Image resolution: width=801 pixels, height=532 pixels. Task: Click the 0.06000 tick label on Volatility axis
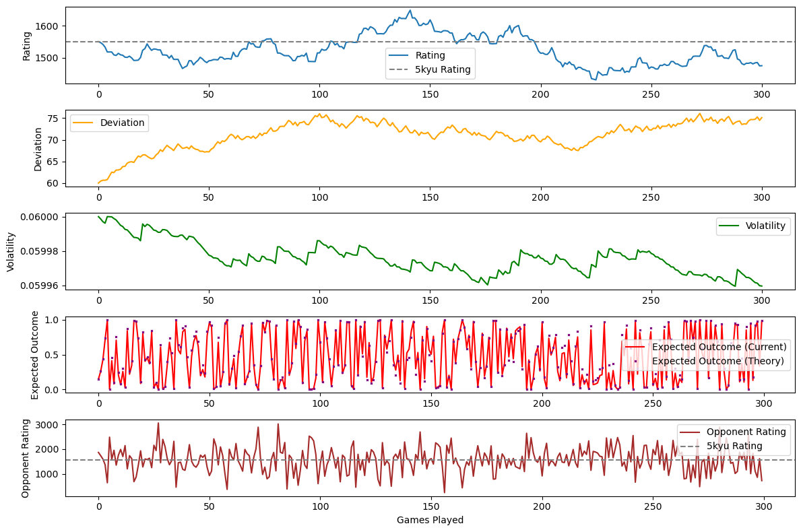(x=40, y=217)
